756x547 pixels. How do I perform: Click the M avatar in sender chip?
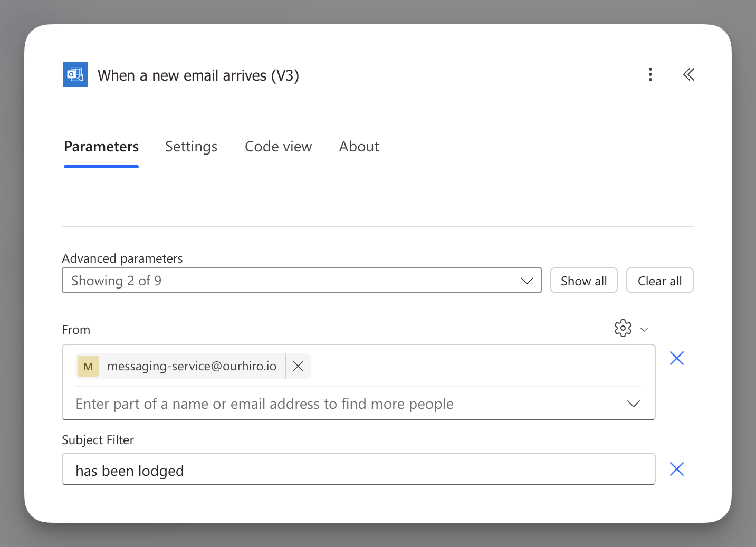[88, 366]
